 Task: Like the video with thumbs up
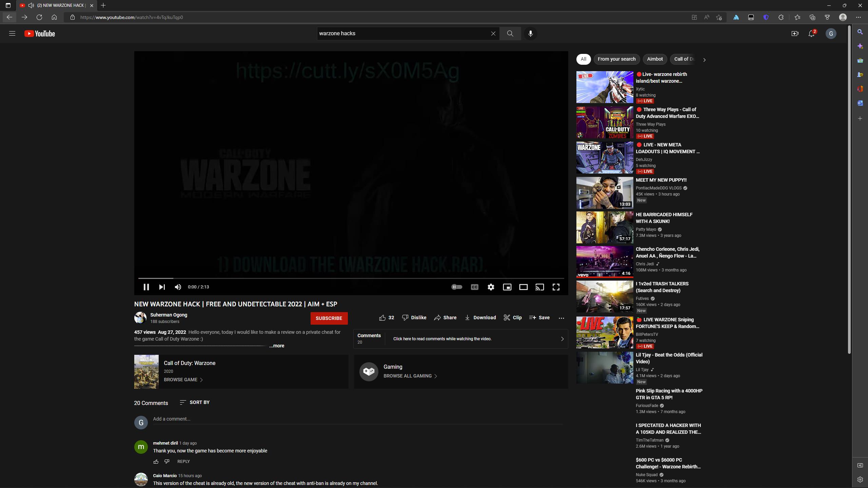(x=382, y=318)
